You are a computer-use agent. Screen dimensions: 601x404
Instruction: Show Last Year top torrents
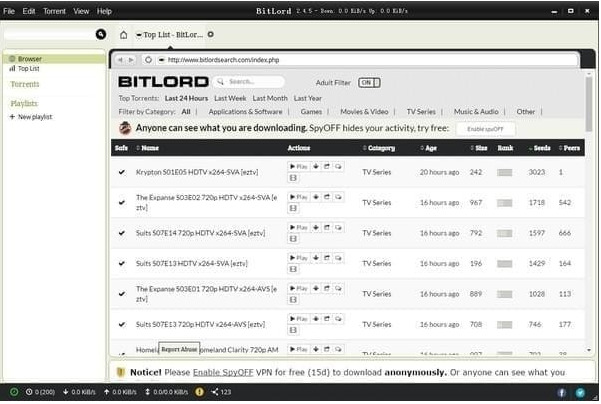click(x=308, y=99)
